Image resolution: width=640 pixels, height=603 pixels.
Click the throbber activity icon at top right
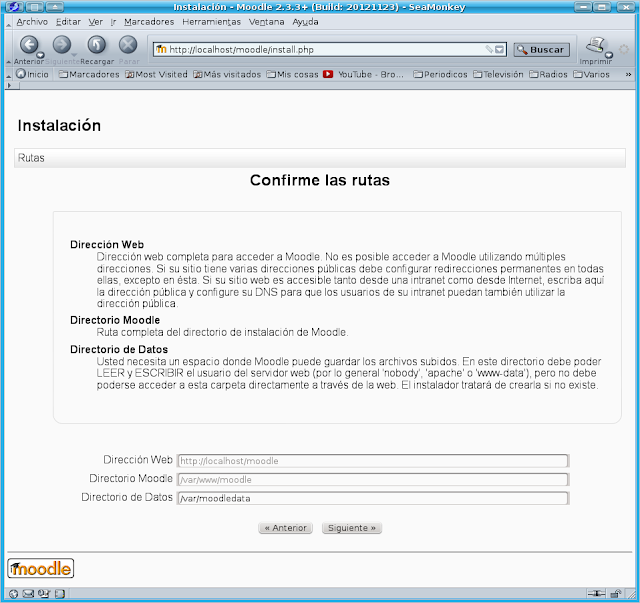tap(624, 49)
